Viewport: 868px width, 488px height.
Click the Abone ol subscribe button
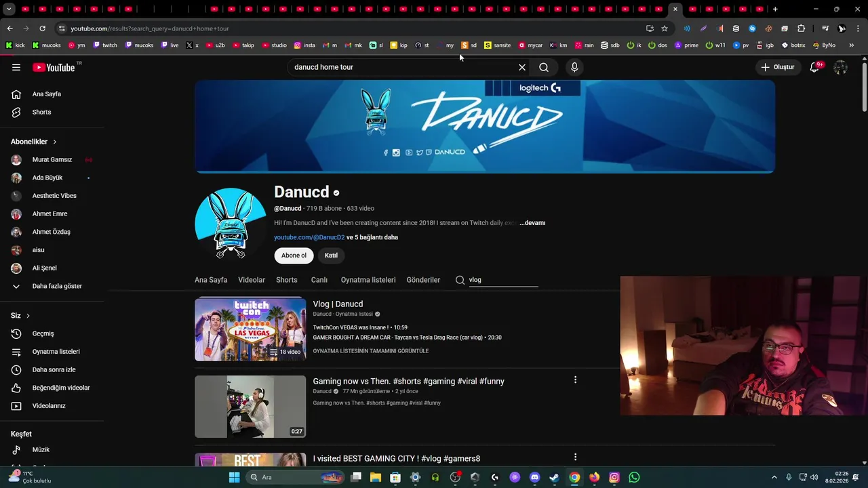click(x=294, y=256)
